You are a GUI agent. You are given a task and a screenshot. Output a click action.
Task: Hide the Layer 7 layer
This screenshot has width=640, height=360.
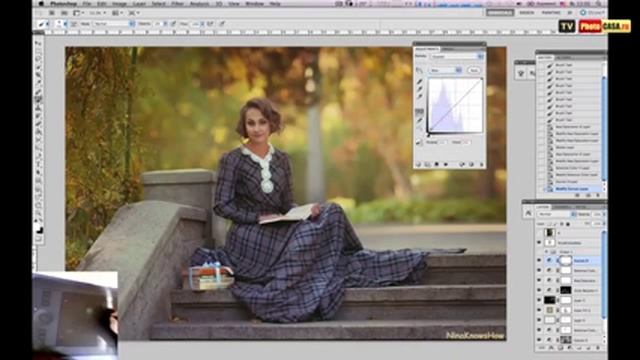click(x=539, y=300)
